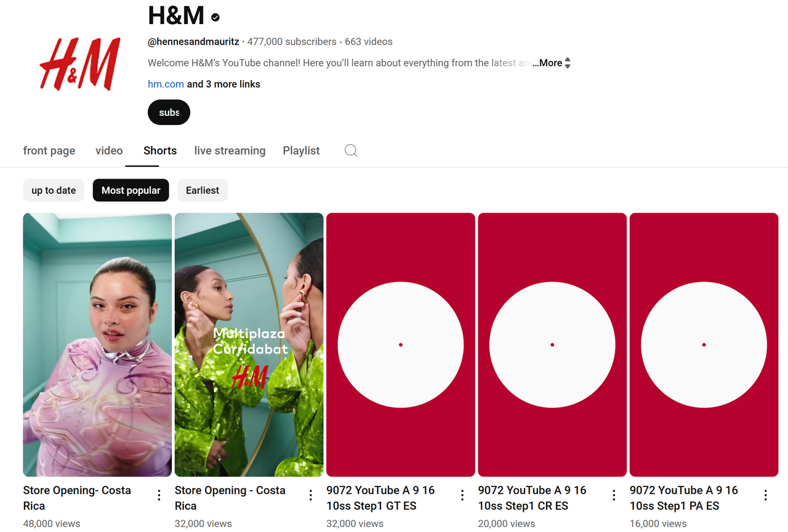The height and width of the screenshot is (532, 788).
Task: Open three-dot menu on the CR ES short
Action: coord(614,494)
